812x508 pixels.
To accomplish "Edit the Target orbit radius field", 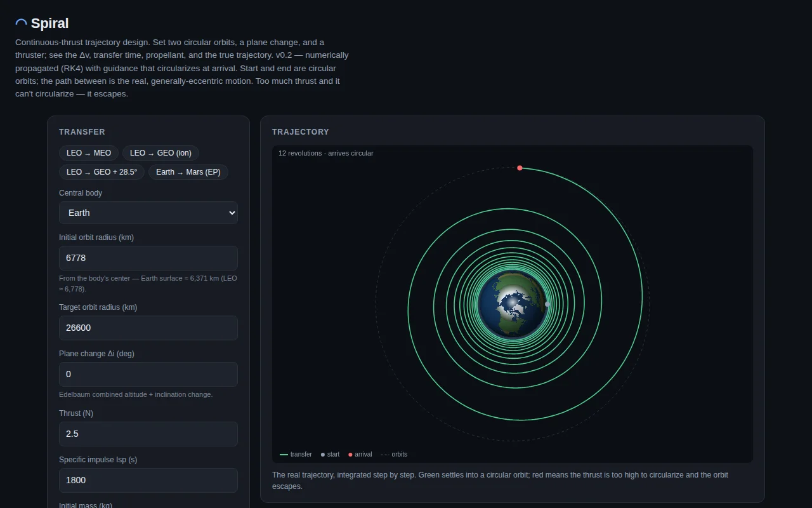I will click(148, 328).
